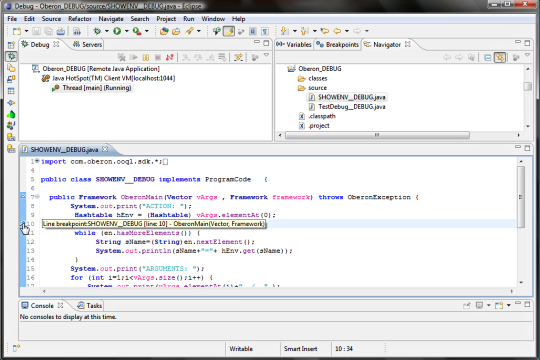This screenshot has height=360, width=540.
Task: Toggle Link with Editor in Navigator
Action: tap(500, 57)
